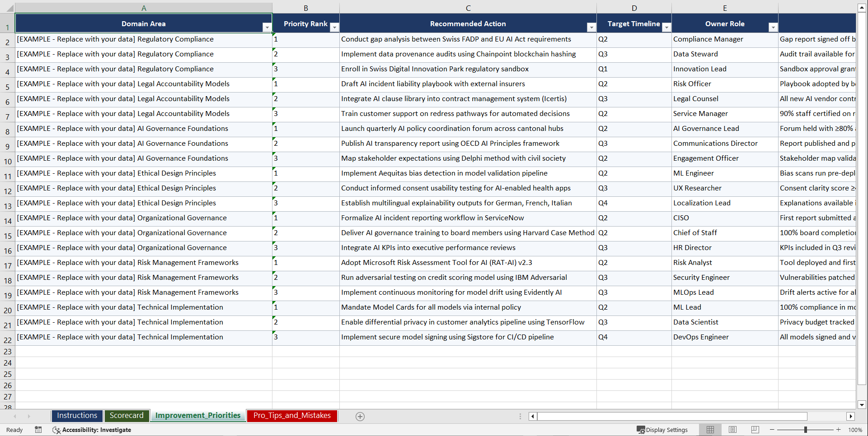This screenshot has width=868, height=436.
Task: Open the Domain Area filter dropdown
Action: (x=267, y=27)
